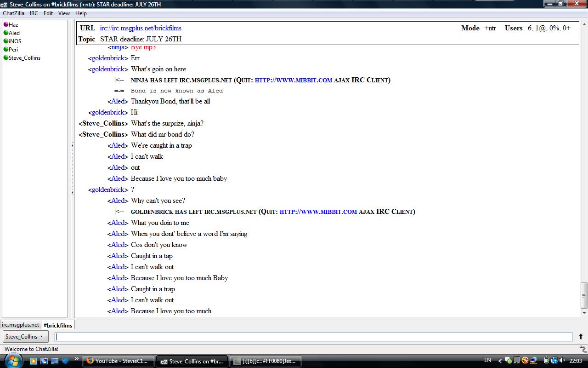Click the chat scrollbar down arrow
The width and height of the screenshot is (588, 368).
coord(584,313)
